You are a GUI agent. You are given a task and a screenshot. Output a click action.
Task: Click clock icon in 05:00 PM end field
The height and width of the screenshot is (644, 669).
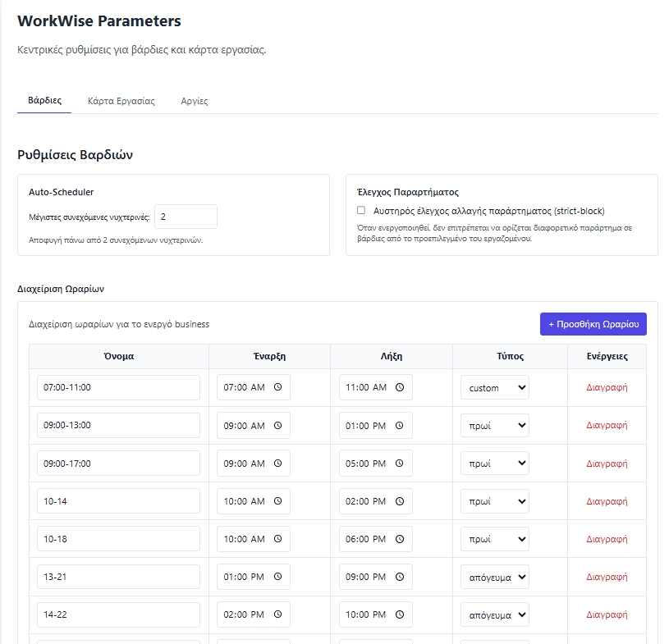[400, 464]
